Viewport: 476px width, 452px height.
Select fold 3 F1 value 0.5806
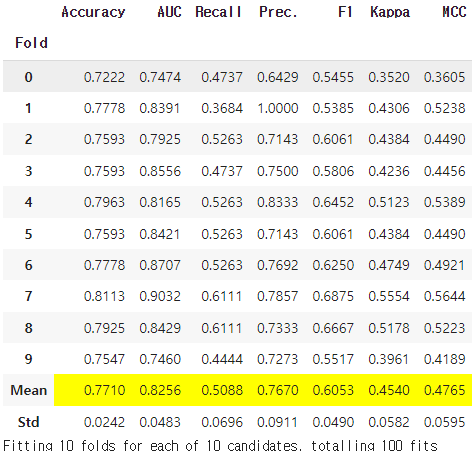pyautogui.click(x=333, y=171)
